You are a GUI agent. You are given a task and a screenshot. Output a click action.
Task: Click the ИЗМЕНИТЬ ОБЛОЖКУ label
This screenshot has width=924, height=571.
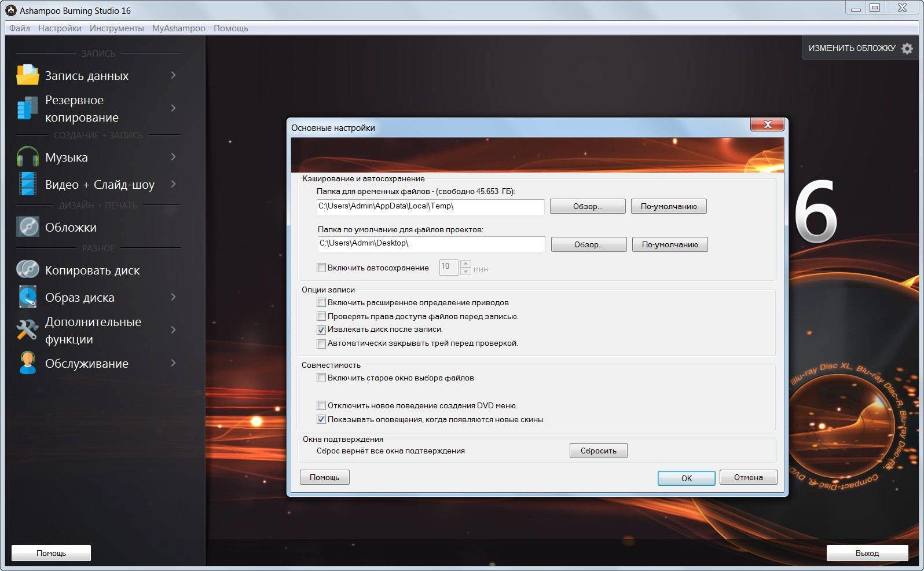coord(852,48)
